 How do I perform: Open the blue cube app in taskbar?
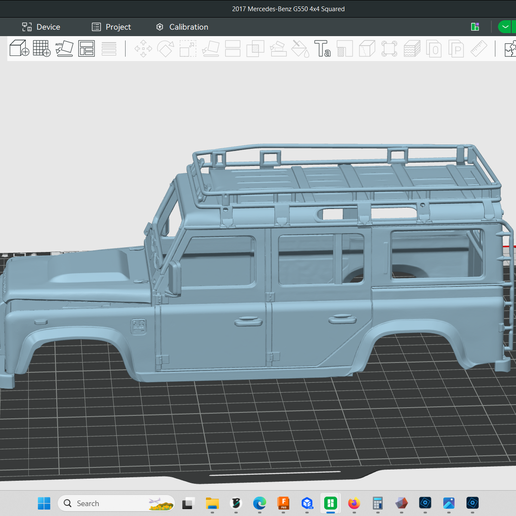307,503
